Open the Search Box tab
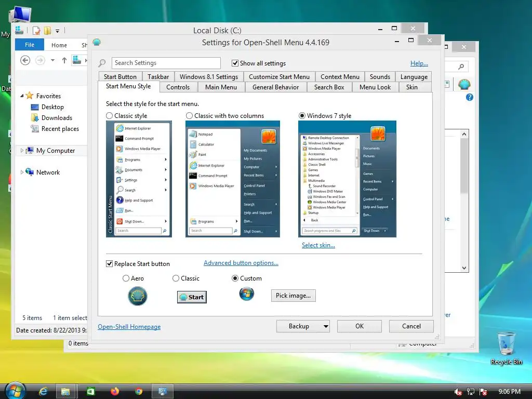532x399 pixels. (329, 87)
